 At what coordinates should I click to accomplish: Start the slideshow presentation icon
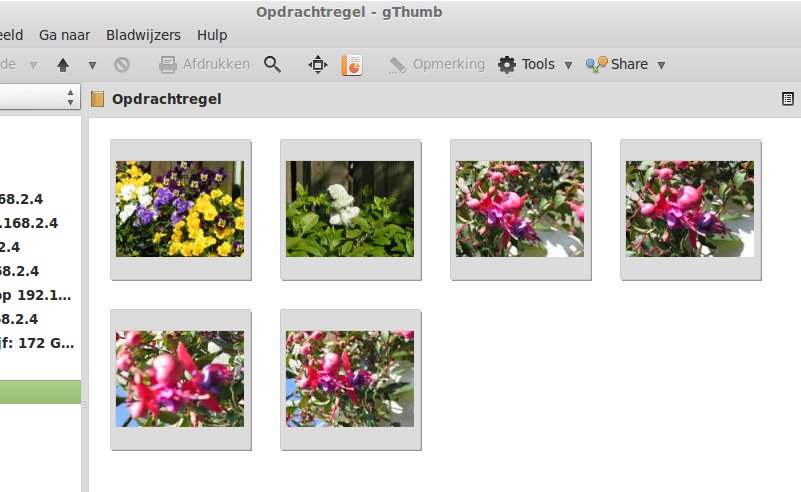point(352,65)
